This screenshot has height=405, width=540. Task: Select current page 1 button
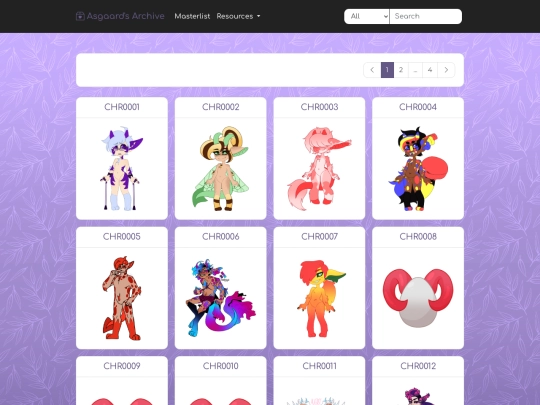pos(387,70)
